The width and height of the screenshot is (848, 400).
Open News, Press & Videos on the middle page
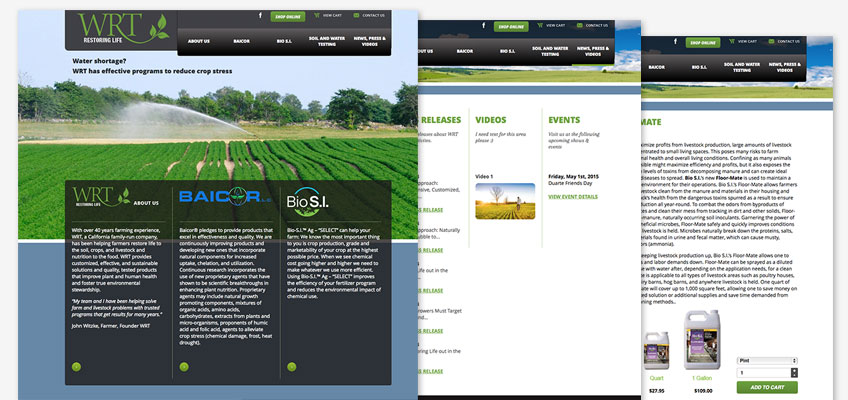(x=593, y=51)
